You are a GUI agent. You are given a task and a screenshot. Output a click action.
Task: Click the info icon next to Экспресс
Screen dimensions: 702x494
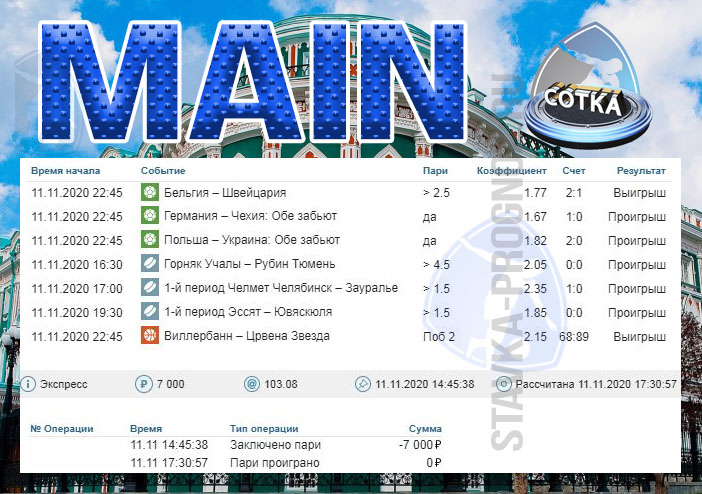click(x=28, y=384)
